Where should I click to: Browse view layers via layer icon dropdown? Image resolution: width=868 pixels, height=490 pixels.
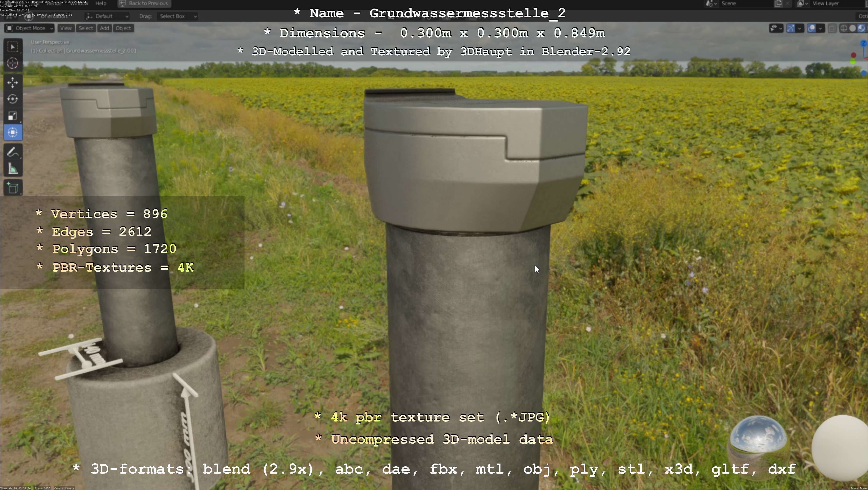tap(803, 3)
